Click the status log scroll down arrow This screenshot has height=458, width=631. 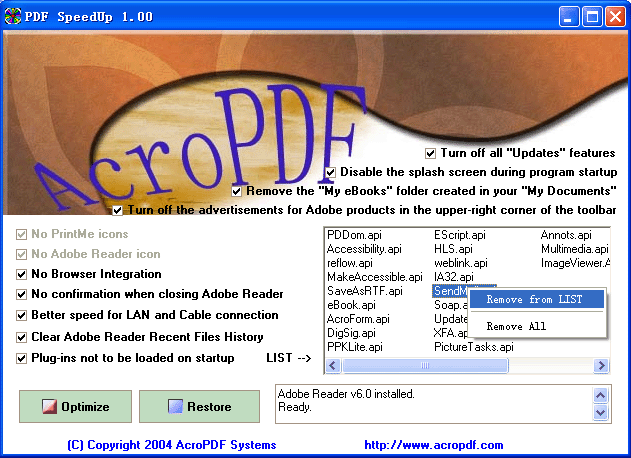(600, 413)
